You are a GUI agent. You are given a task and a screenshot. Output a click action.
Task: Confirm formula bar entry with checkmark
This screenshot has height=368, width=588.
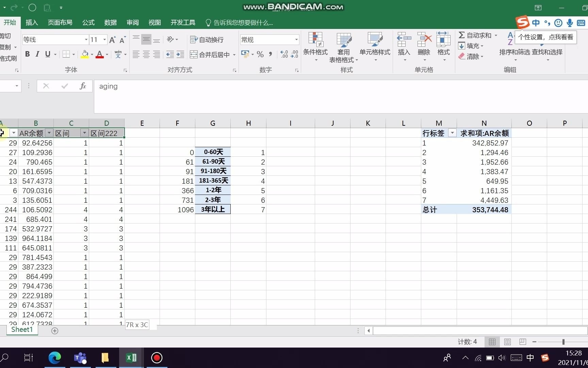[x=65, y=86]
